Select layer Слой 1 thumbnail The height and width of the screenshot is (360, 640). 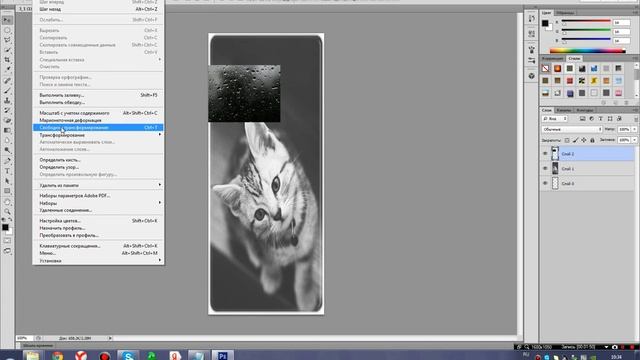coord(555,169)
